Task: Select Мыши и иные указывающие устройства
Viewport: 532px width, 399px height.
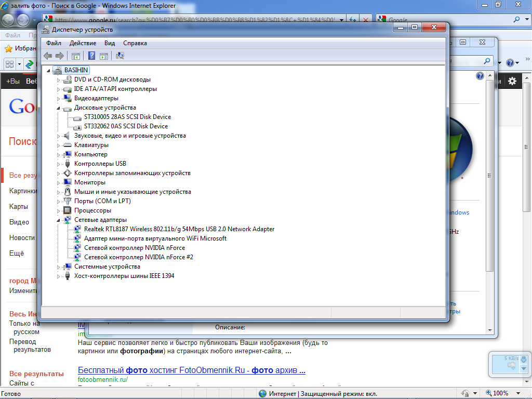Action: click(132, 192)
